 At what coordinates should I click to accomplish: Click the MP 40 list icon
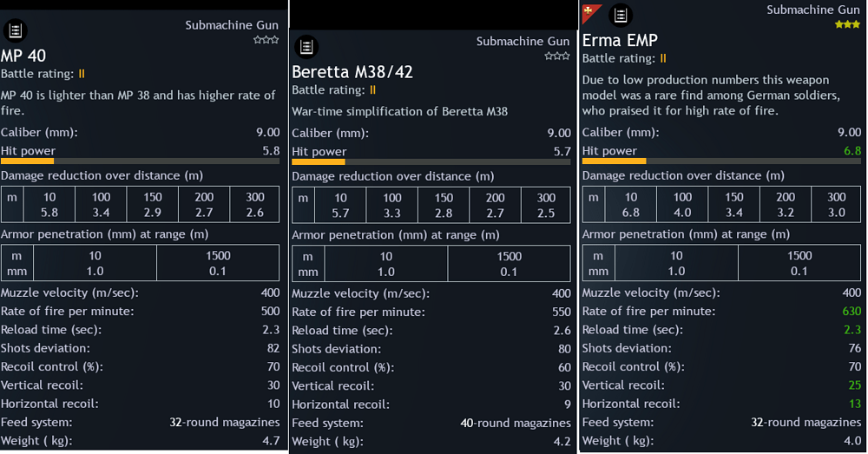click(x=15, y=30)
